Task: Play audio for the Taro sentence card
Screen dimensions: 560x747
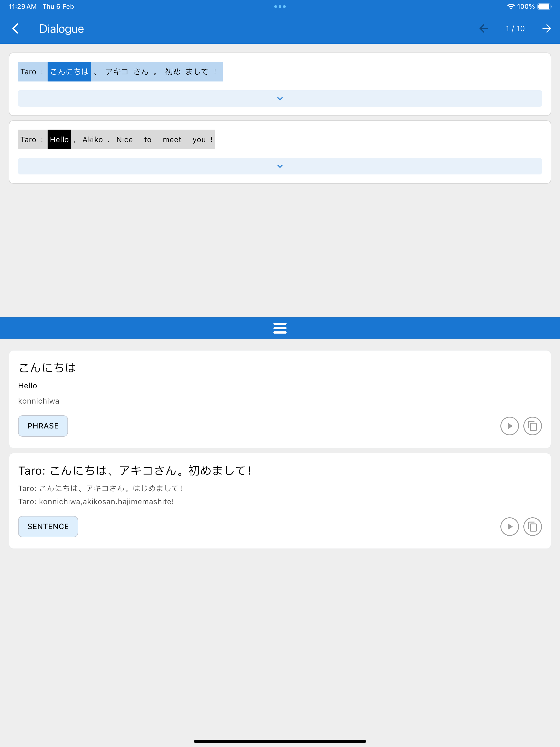Action: click(509, 526)
